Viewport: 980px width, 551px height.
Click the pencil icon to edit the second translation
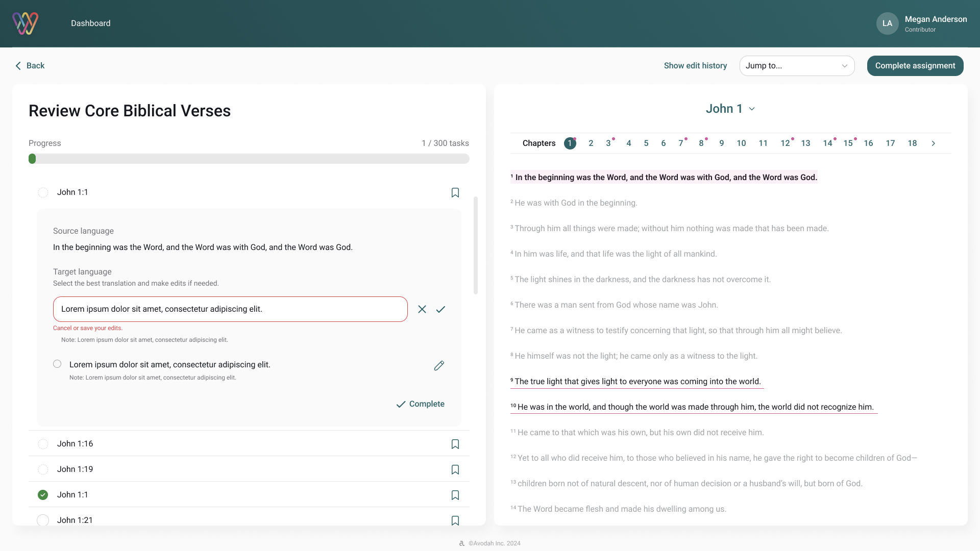click(x=439, y=366)
